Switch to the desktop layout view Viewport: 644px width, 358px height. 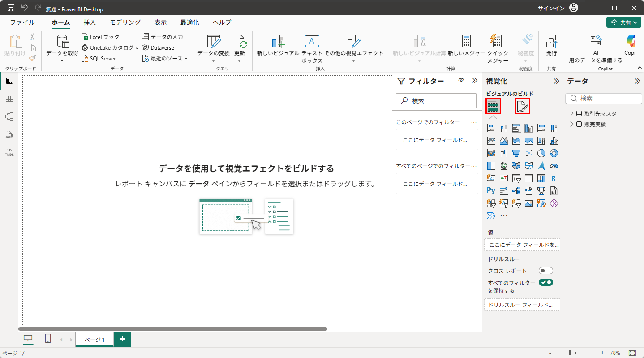(x=28, y=339)
